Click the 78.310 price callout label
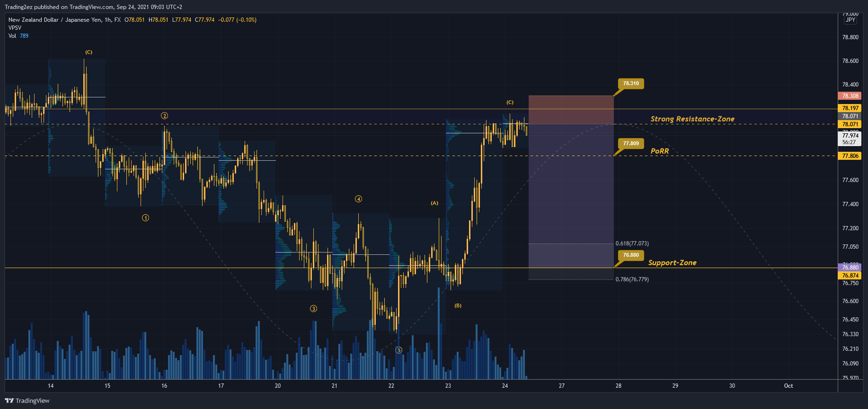 click(631, 84)
